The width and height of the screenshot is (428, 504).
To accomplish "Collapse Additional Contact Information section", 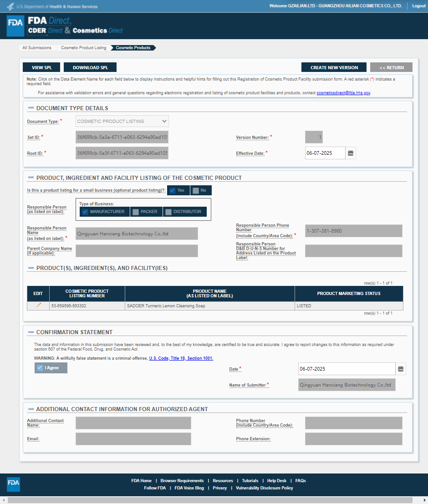I will point(31,409).
